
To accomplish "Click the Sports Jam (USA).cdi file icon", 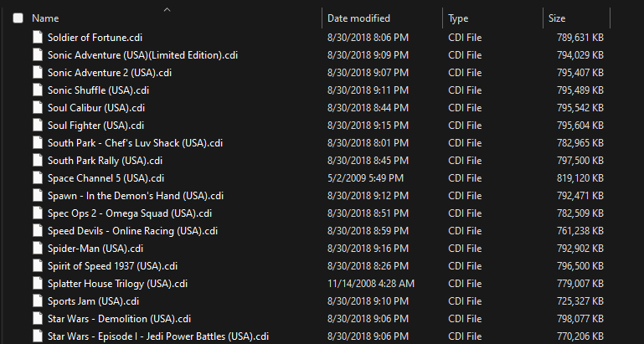I will [x=38, y=301].
